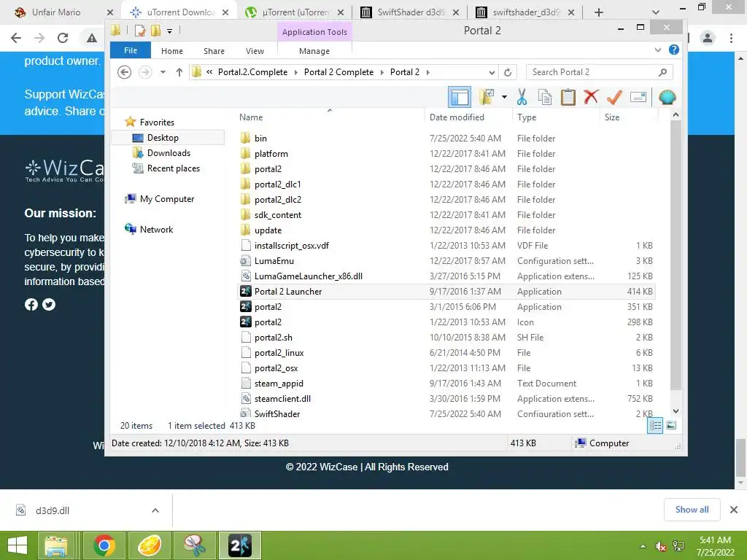Click Show all downloads button
Image resolution: width=747 pixels, height=560 pixels.
pyautogui.click(x=692, y=510)
